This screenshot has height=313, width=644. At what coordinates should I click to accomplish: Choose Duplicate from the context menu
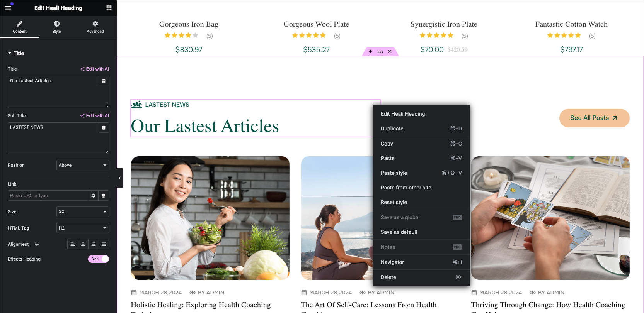click(421, 129)
